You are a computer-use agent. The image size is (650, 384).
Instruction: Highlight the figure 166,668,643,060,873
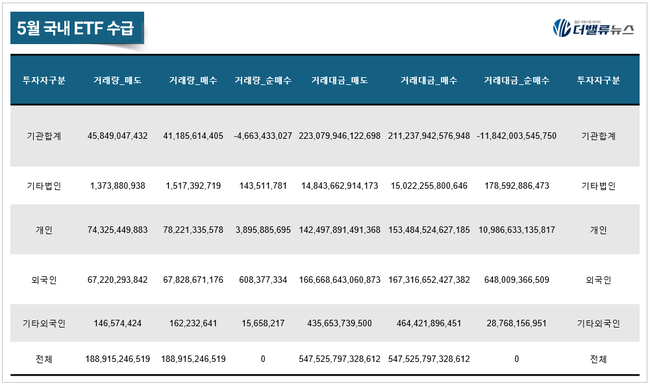(x=339, y=280)
